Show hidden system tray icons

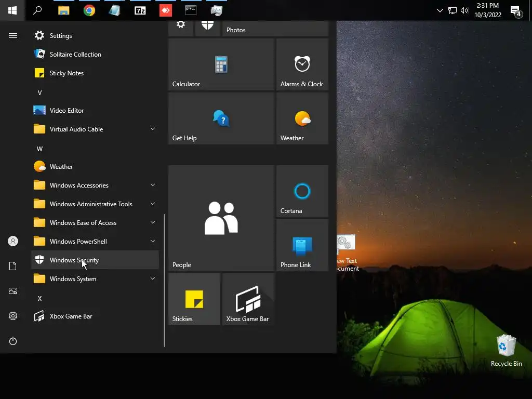pos(440,10)
